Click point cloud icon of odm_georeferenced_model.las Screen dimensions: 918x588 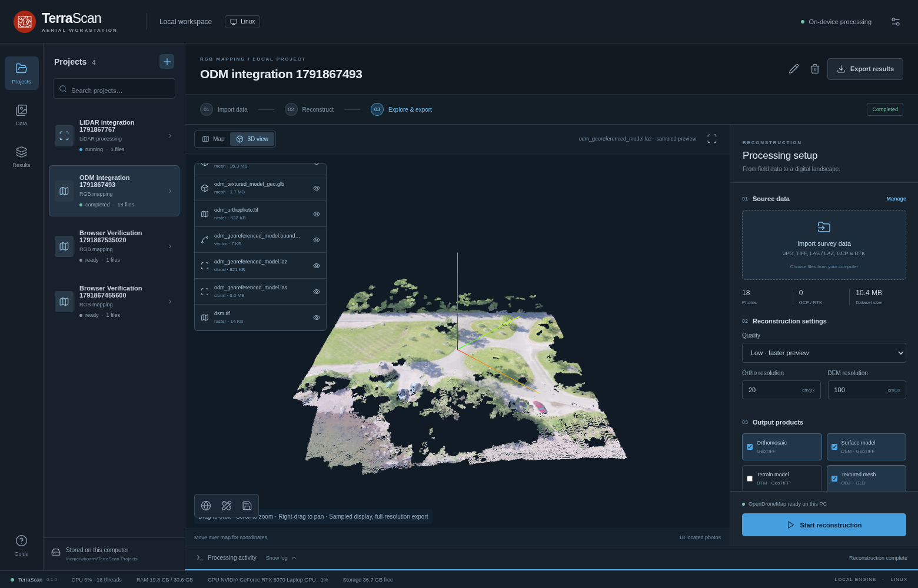(205, 292)
